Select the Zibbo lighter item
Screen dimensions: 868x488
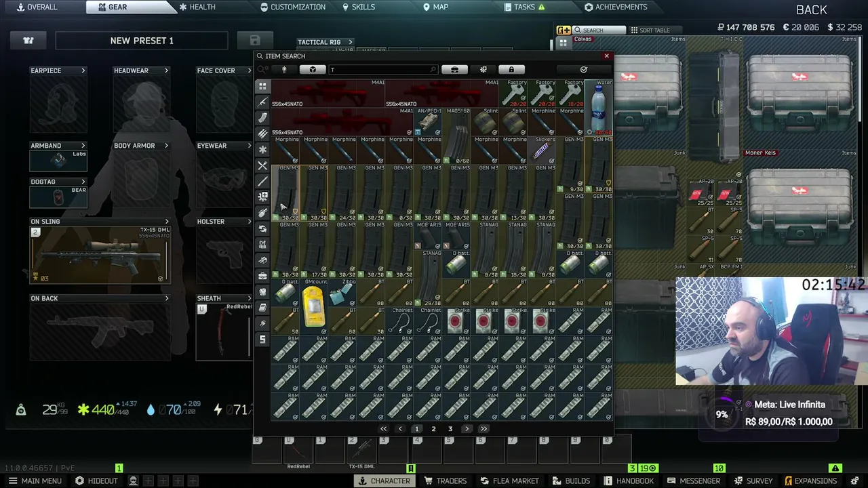point(342,293)
